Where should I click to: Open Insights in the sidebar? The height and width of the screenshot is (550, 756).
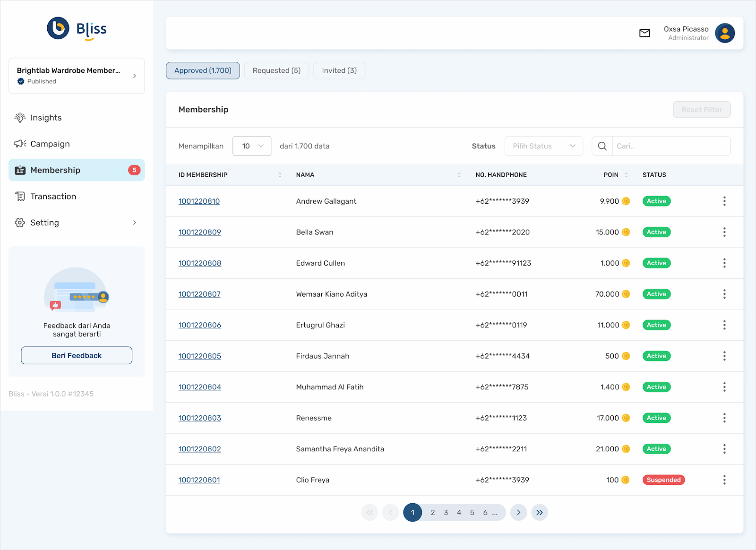pyautogui.click(x=77, y=118)
